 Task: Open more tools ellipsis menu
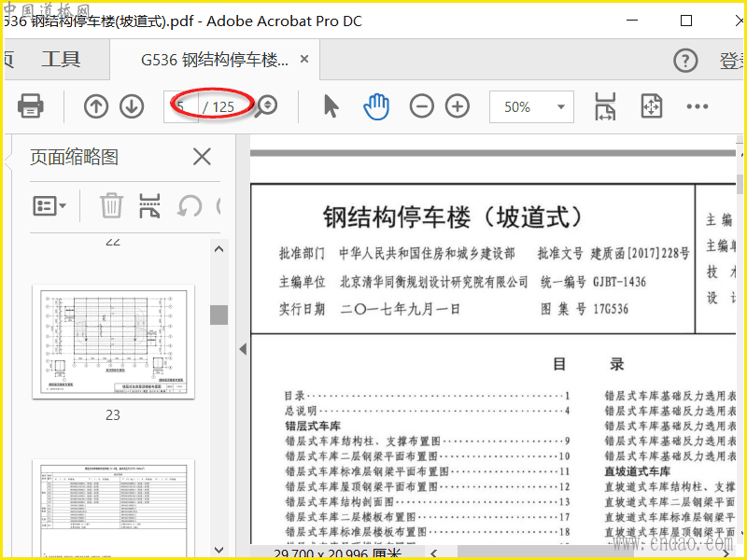pyautogui.click(x=697, y=106)
